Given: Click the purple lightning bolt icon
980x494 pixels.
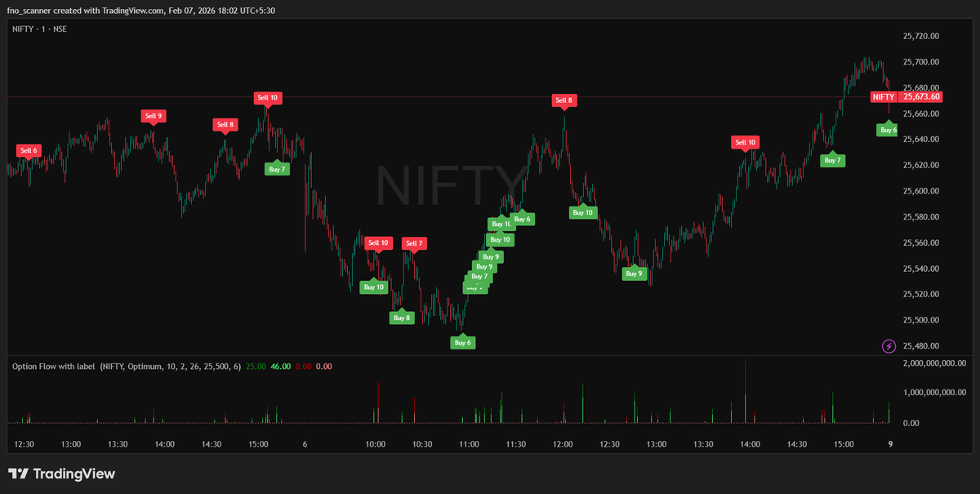Looking at the screenshot, I should point(889,346).
